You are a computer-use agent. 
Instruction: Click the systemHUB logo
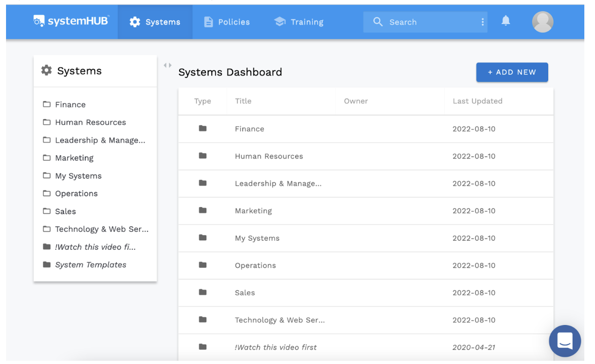tap(71, 21)
